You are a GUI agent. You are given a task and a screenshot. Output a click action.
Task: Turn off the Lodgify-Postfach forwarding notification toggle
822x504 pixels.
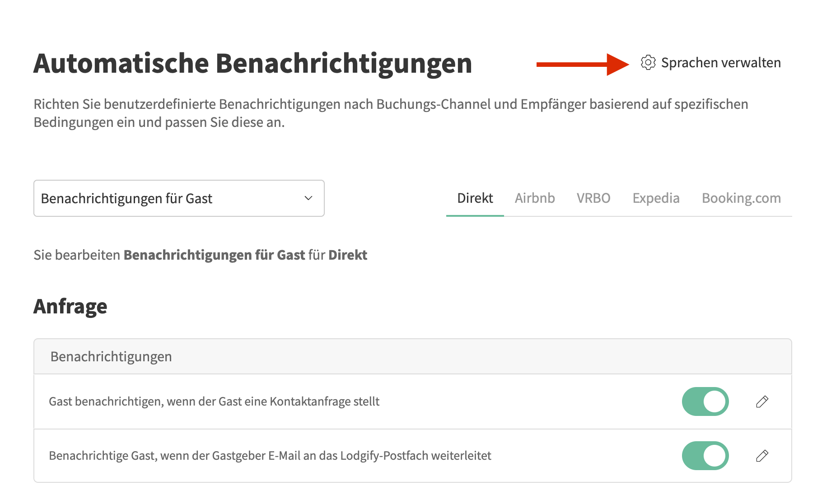[x=705, y=456]
